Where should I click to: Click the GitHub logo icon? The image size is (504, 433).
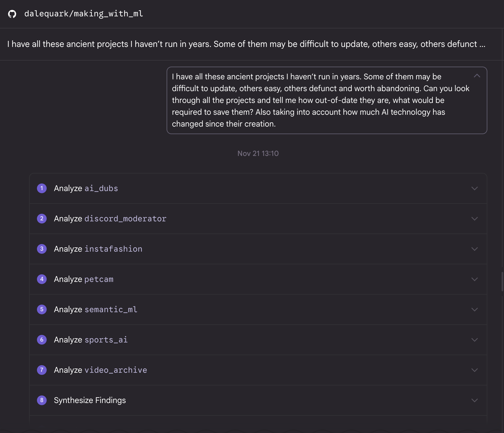(x=12, y=14)
